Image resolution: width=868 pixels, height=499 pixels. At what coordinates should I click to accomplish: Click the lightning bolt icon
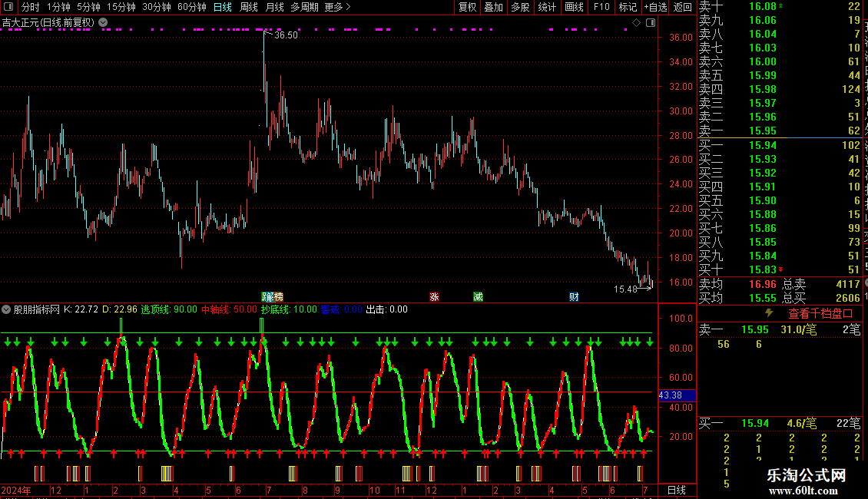pos(769,313)
